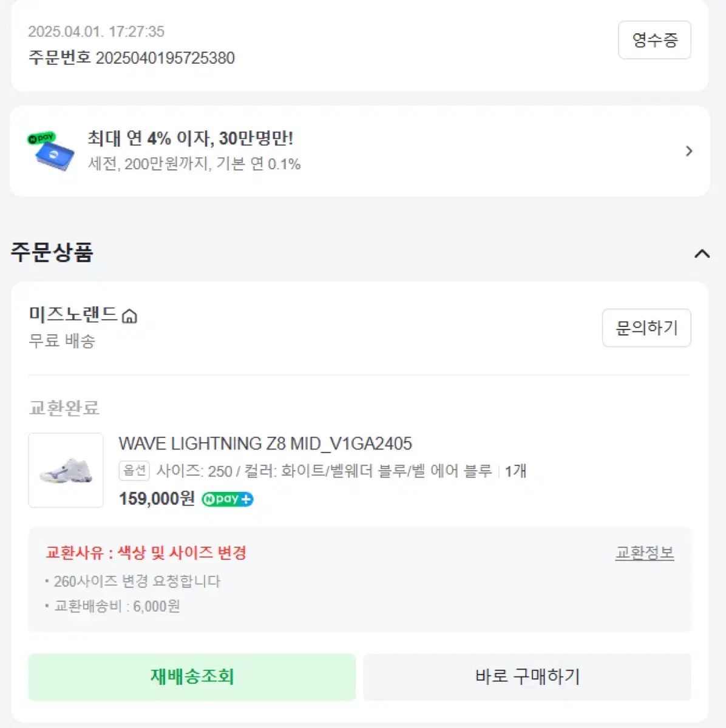Click the Npay plus badge
Image resolution: width=726 pixels, height=728 pixels.
(x=228, y=499)
